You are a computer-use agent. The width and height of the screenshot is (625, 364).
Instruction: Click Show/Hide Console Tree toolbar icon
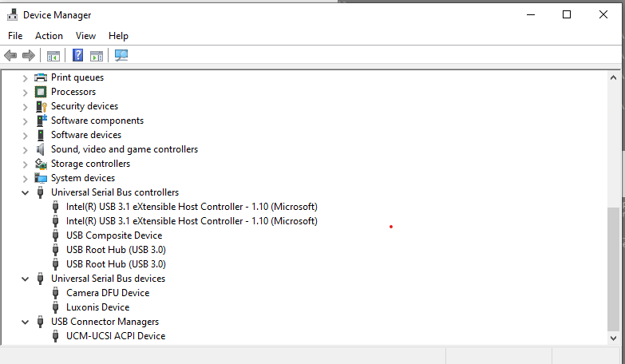coord(53,55)
